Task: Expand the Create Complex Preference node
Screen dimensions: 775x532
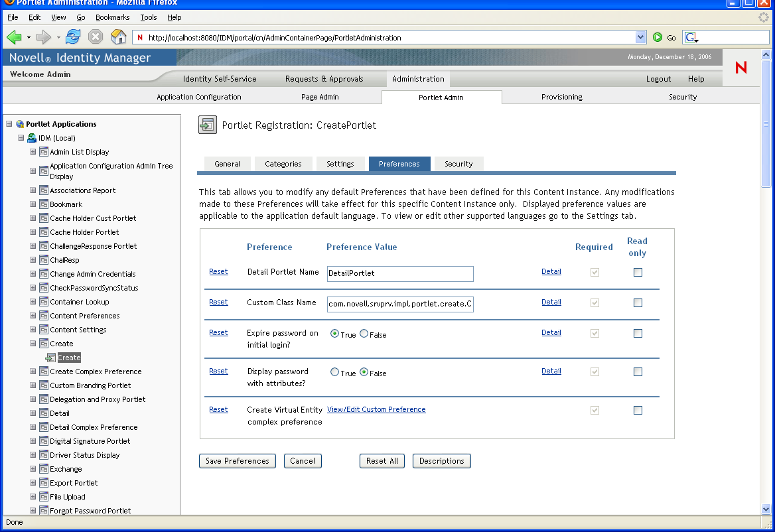Action: tap(33, 371)
